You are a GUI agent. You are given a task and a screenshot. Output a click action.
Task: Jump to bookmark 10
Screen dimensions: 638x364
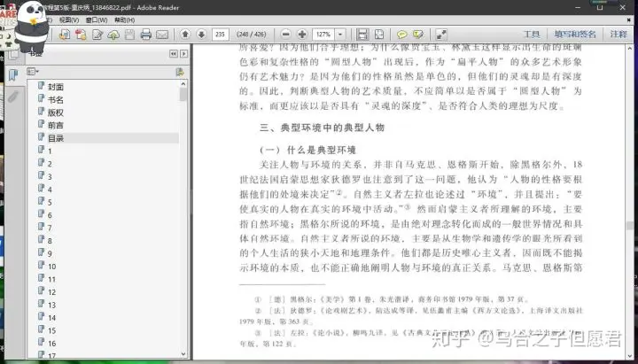pos(51,267)
